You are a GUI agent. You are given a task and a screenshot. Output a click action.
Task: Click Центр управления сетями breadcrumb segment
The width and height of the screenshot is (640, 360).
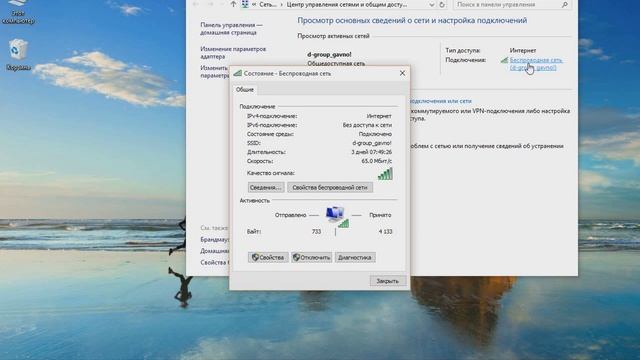347,5
